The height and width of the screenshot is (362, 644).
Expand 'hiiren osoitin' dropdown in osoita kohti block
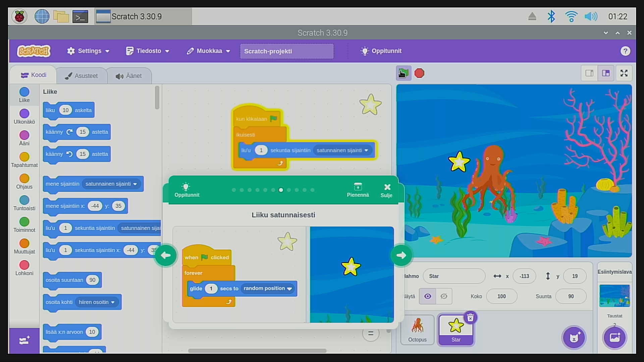coord(97,302)
